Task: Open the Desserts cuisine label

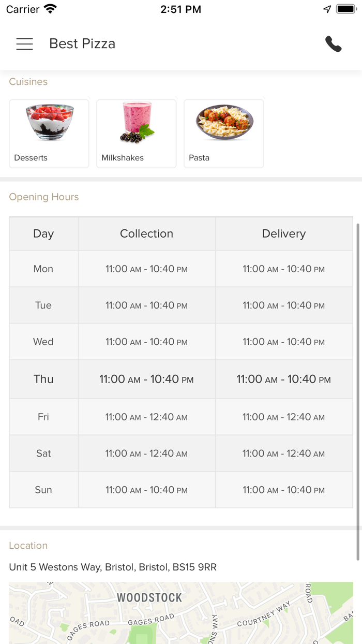Action: [31, 158]
